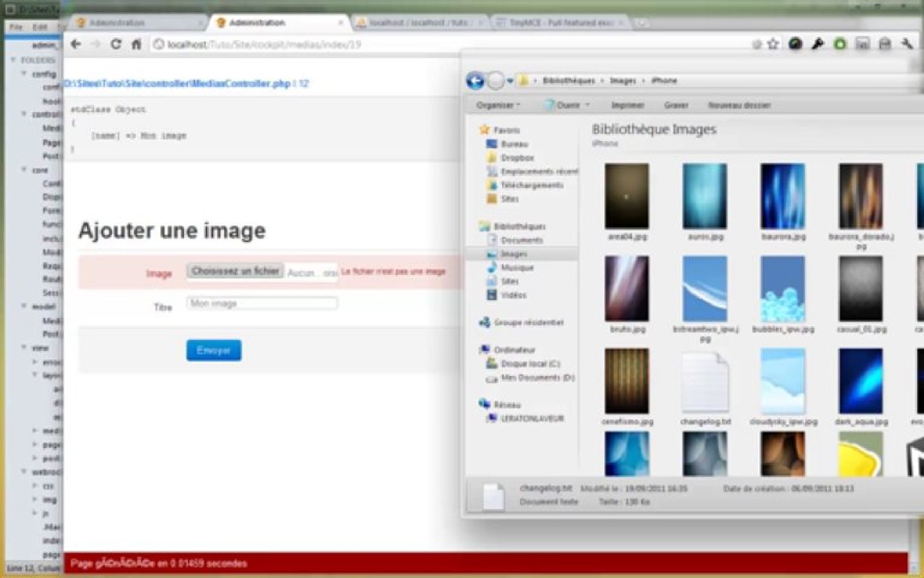Open the Organiser dropdown menu
This screenshot has height=578, width=924.
497,105
